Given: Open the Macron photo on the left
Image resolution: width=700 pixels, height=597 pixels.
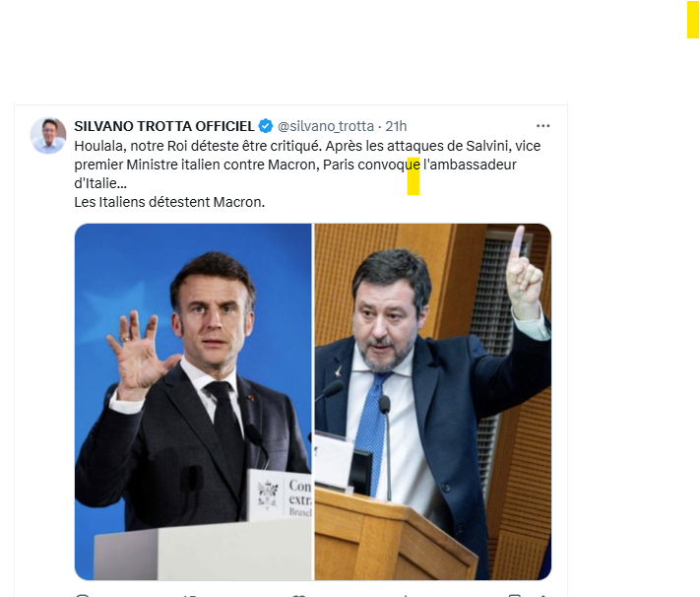Looking at the screenshot, I should click(193, 402).
